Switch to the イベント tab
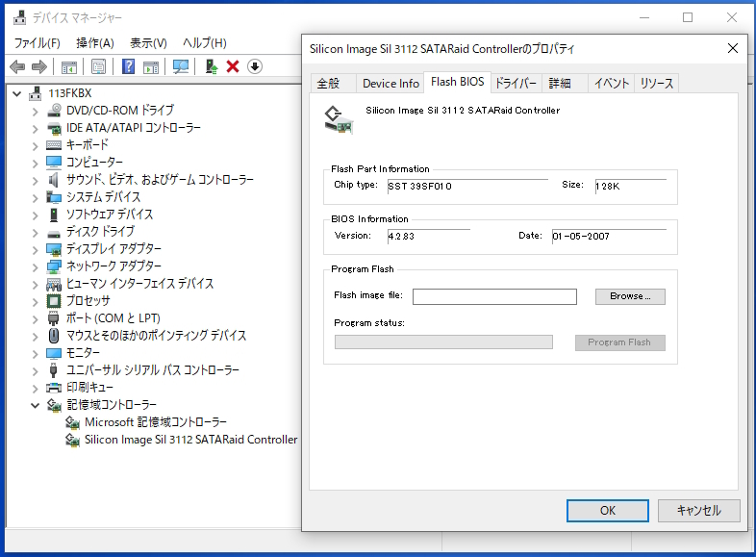 (612, 84)
